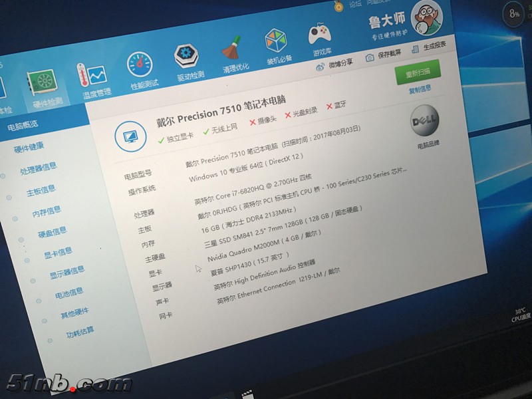Switch to 处理器信息 in the sidebar

(x=38, y=168)
